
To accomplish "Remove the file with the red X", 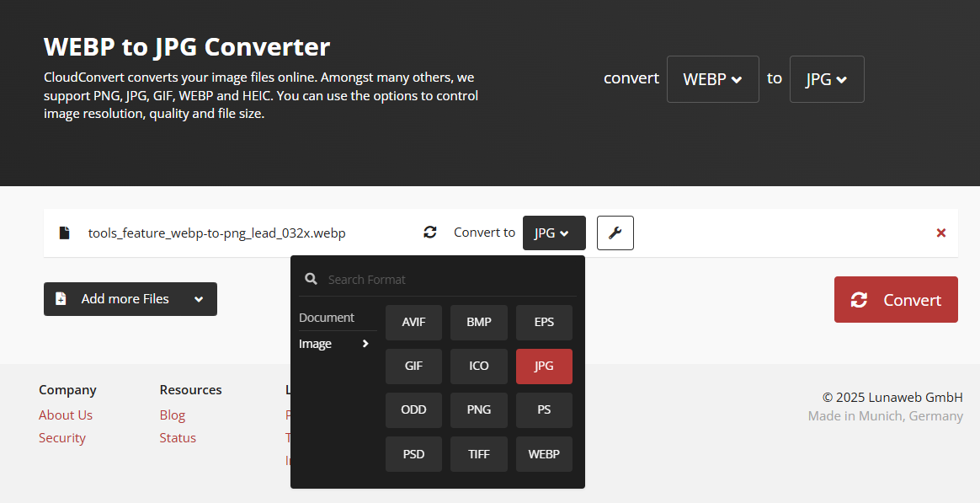I will point(940,233).
